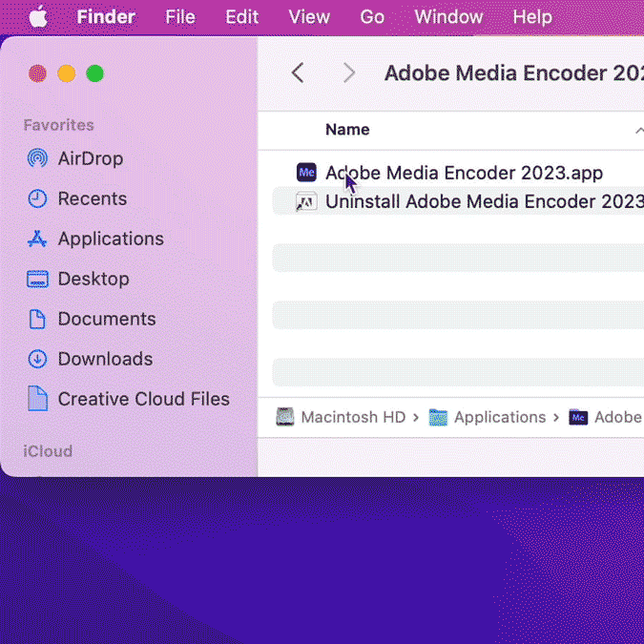
Task: Open the Go menu
Action: pos(372,17)
